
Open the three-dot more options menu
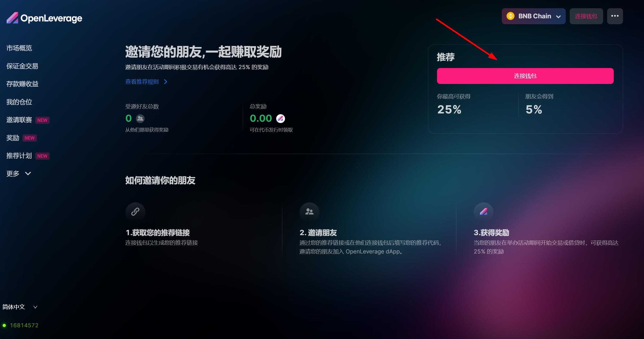click(x=615, y=16)
